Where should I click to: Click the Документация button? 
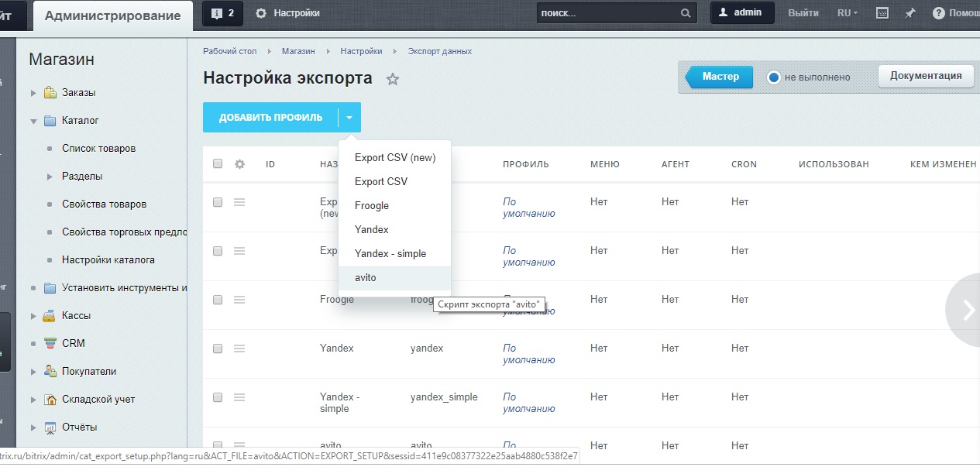(x=925, y=76)
